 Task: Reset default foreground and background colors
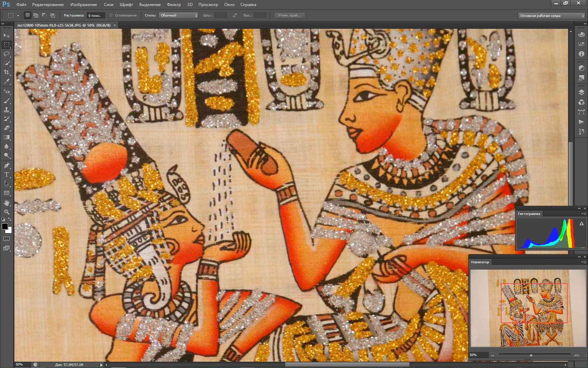point(3,219)
